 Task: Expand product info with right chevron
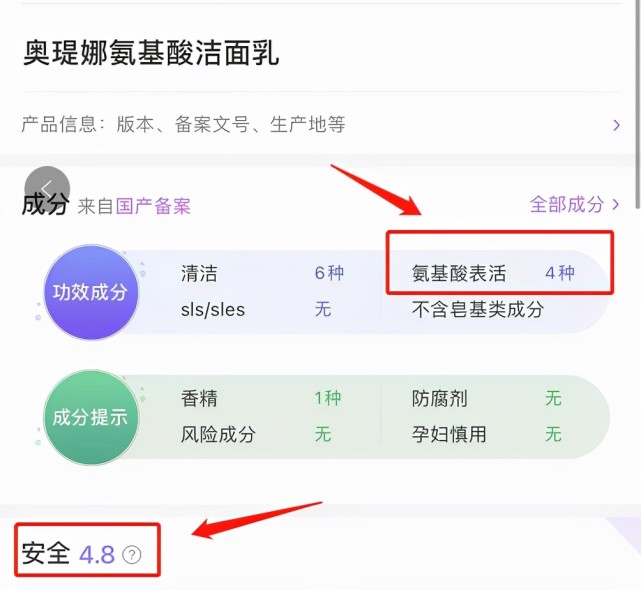pos(616,125)
